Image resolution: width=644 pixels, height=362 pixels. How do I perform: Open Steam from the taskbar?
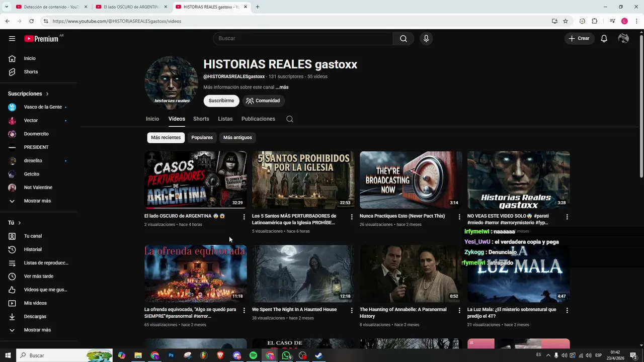tap(319, 355)
